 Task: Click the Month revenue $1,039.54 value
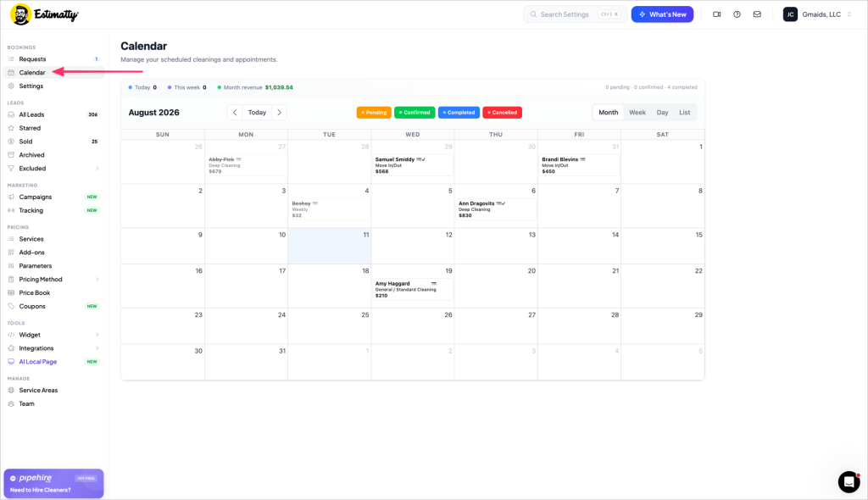coord(279,87)
